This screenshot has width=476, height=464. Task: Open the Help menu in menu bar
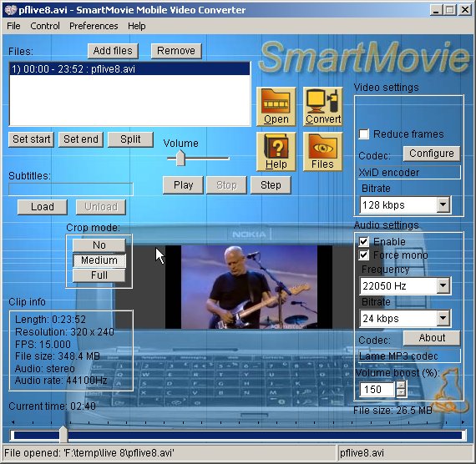pyautogui.click(x=137, y=26)
